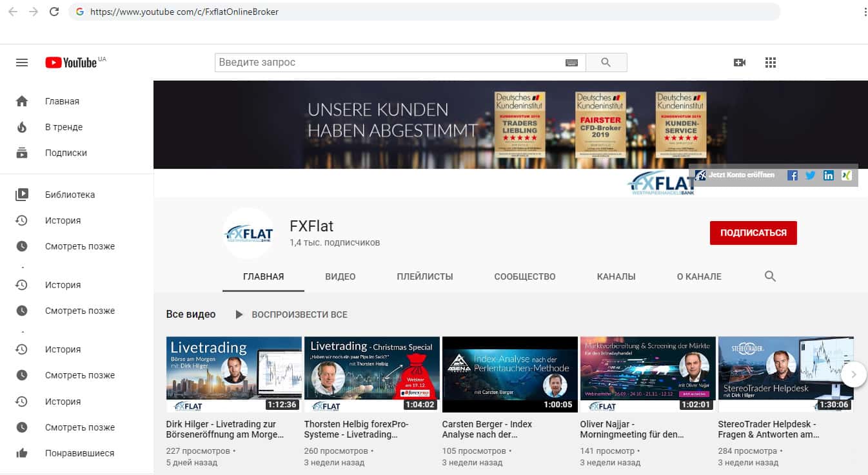The image size is (868, 475).
Task: Switch to the ВИДЕО tab
Action: [x=340, y=276]
